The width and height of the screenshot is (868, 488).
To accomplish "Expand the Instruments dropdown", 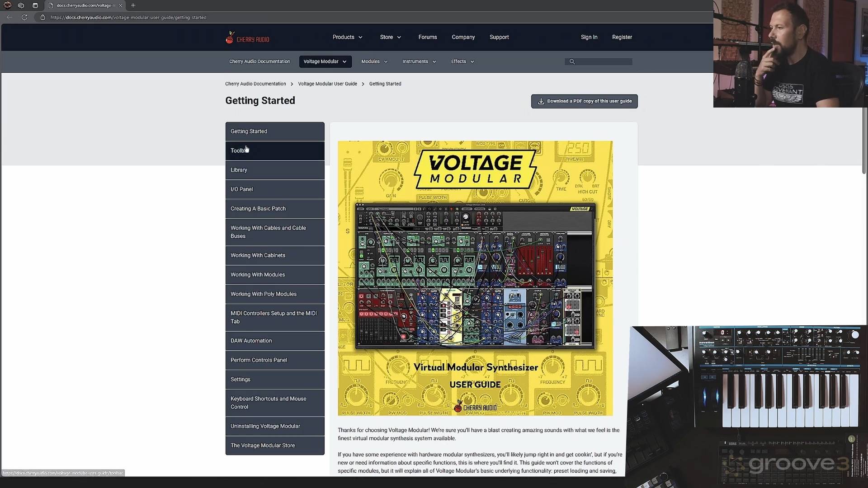I will [419, 61].
